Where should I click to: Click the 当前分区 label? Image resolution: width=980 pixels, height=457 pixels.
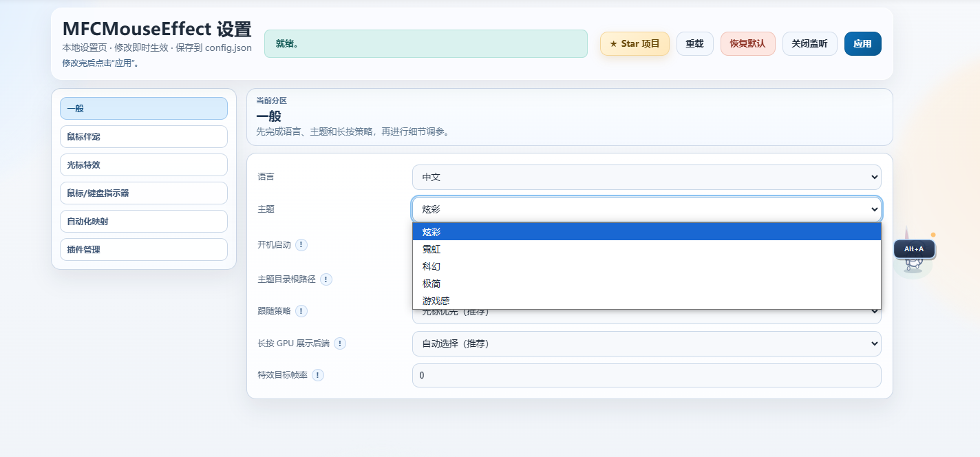click(x=271, y=100)
